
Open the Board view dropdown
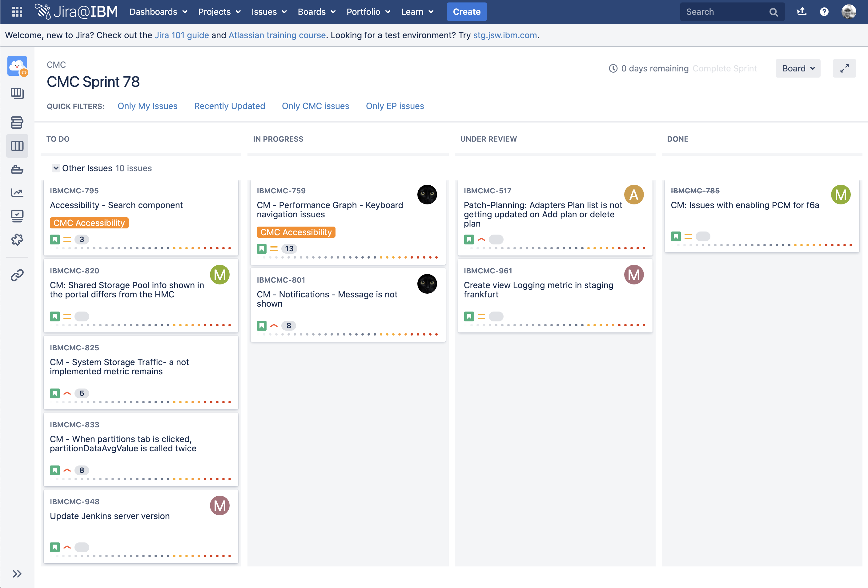point(798,68)
